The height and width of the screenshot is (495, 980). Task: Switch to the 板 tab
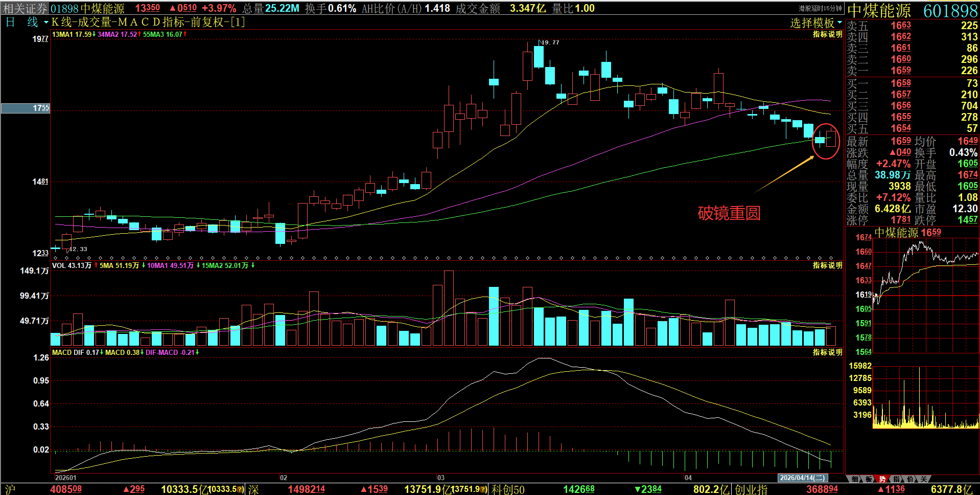pos(869,479)
